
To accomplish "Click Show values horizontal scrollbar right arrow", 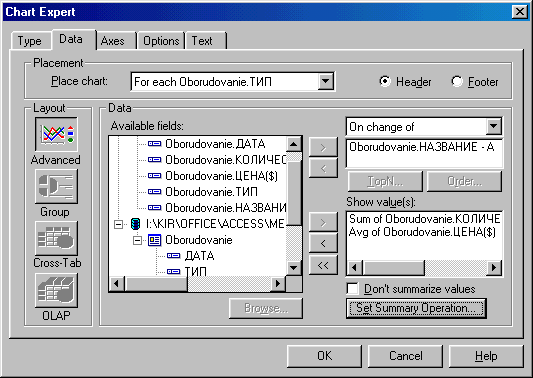I will (x=494, y=268).
